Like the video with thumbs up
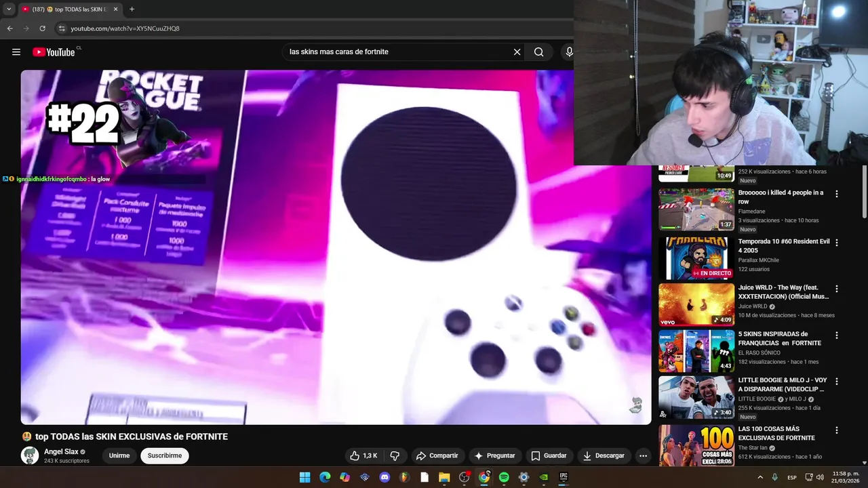The image size is (868, 488). pos(363,456)
